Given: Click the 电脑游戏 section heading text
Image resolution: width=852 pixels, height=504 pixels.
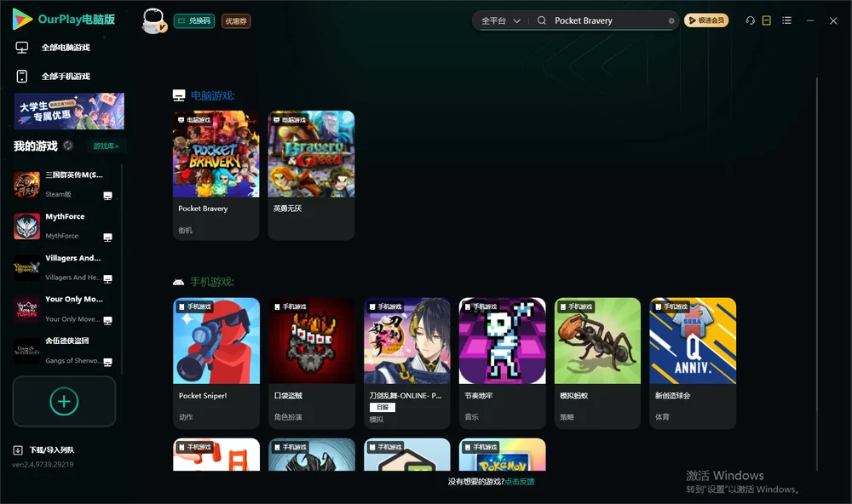Looking at the screenshot, I should point(212,95).
